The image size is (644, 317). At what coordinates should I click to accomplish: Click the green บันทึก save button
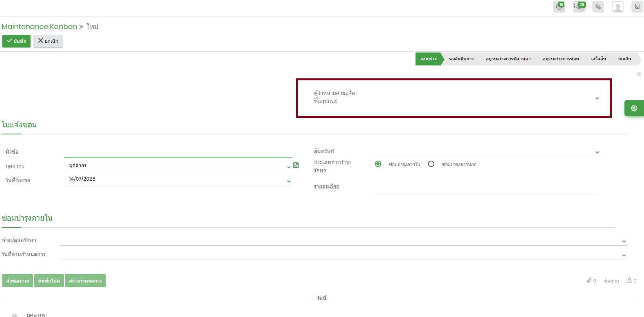pos(16,41)
